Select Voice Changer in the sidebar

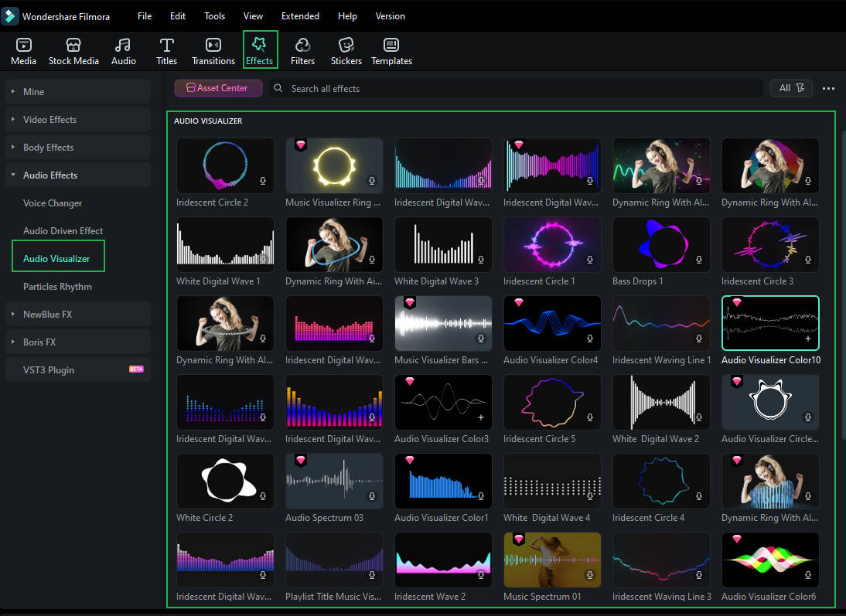pos(53,203)
